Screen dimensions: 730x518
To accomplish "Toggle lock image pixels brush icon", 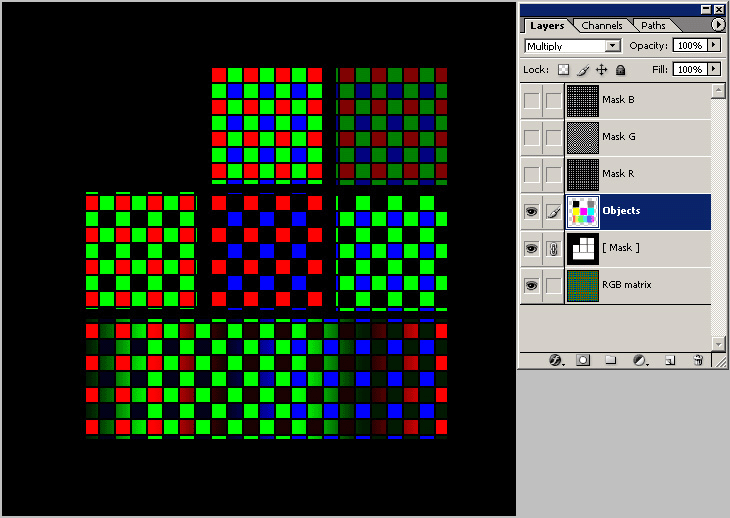I will 582,70.
